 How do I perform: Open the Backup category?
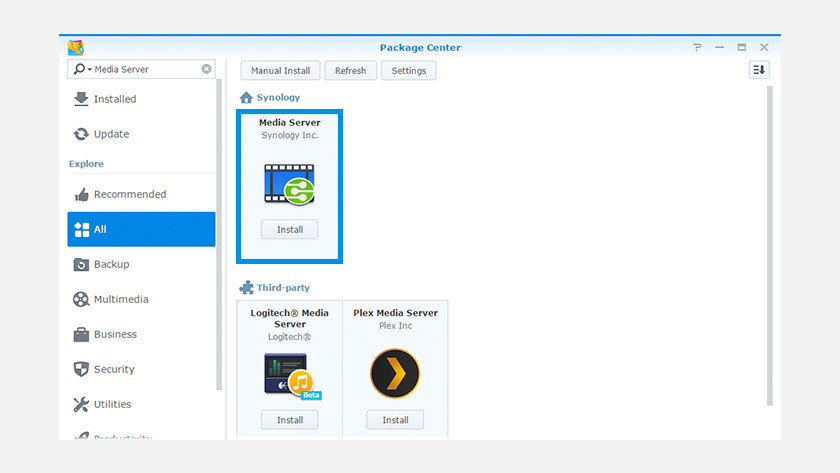pos(141,264)
